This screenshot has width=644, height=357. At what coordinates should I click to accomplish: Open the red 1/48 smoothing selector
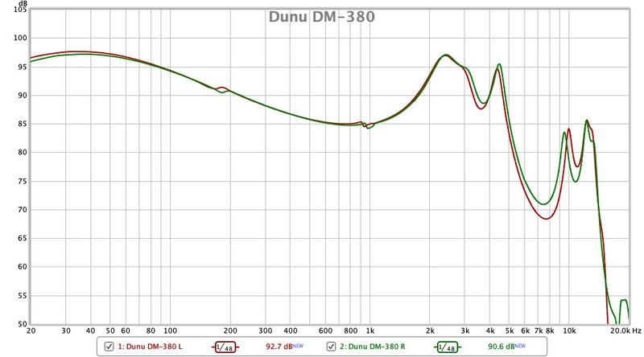click(x=225, y=347)
